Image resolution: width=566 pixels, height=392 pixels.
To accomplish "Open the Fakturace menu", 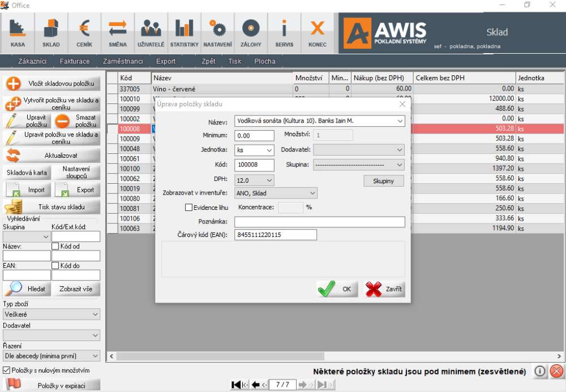I will point(75,61).
